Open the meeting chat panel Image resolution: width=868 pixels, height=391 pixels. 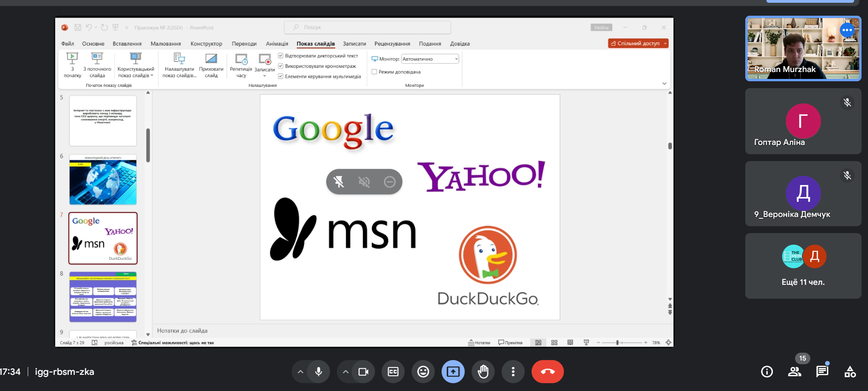[822, 372]
